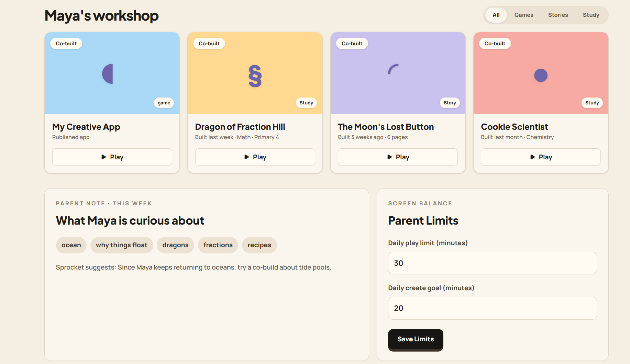Switch to the Stories filter tab
The height and width of the screenshot is (364, 630).
[x=558, y=15]
